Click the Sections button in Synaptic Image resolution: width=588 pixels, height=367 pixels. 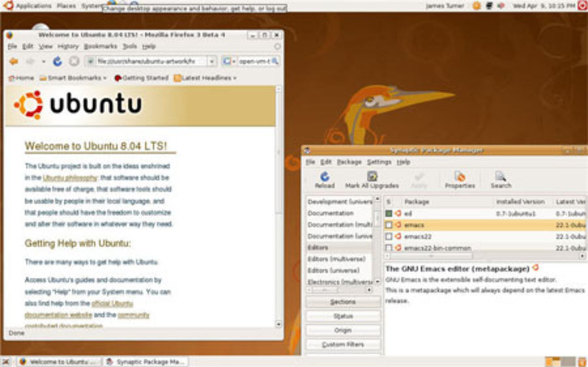click(x=343, y=302)
